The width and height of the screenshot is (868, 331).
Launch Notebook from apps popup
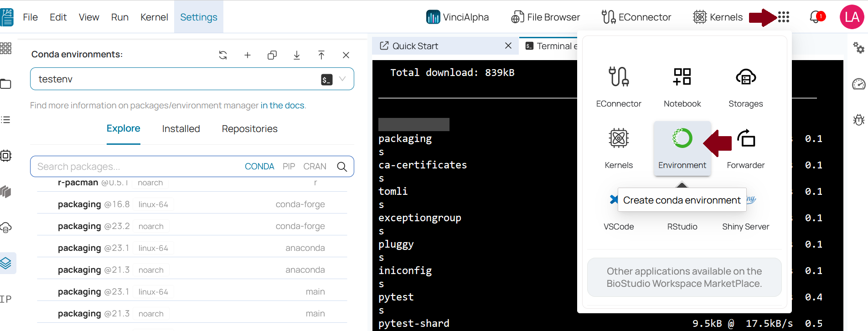tap(682, 87)
